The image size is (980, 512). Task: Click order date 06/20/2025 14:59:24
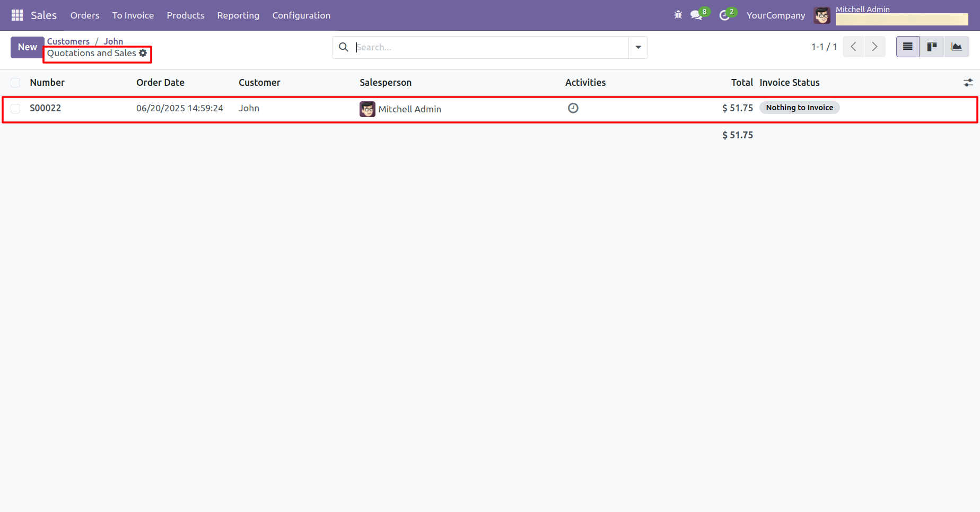pos(180,108)
